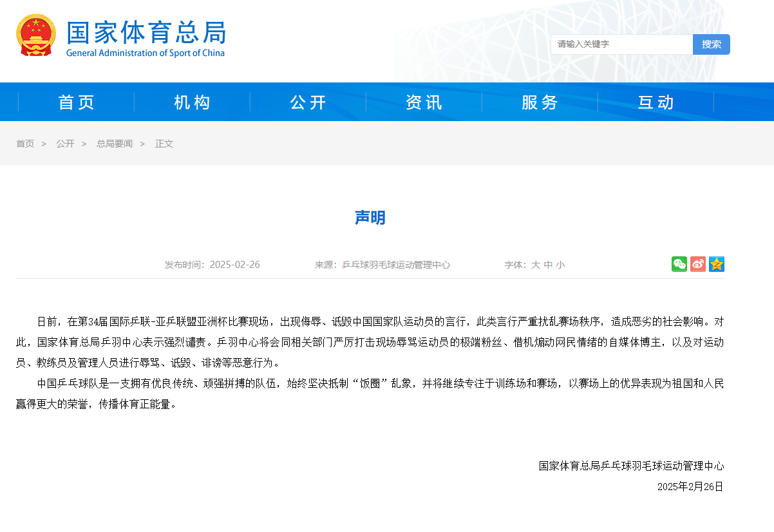Click the 搜索 search button
This screenshot has width=774, height=532.
712,44
